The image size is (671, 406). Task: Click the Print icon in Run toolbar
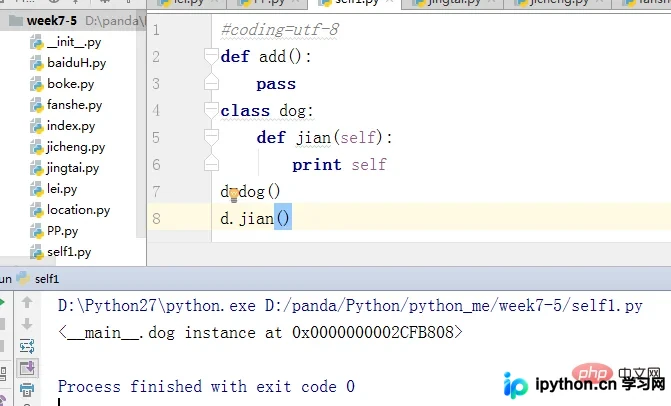[27, 389]
